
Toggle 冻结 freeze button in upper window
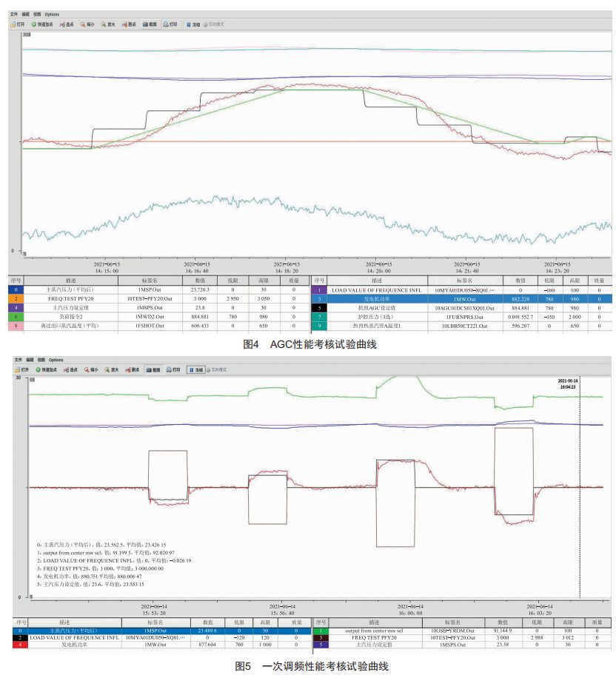click(x=192, y=24)
